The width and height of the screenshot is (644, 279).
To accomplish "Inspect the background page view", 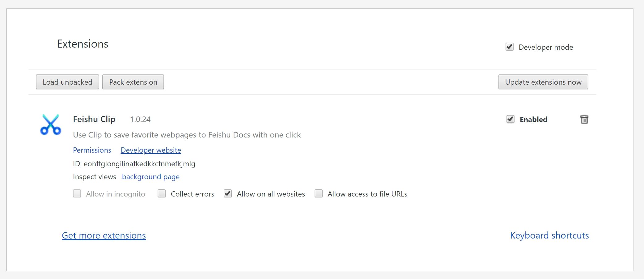I will pos(151,177).
